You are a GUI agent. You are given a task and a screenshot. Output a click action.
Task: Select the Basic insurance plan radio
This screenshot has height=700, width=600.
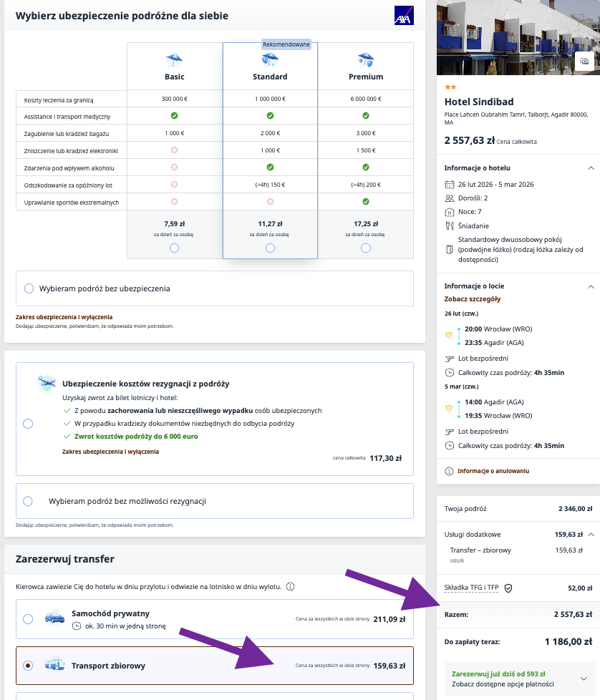pos(174,248)
